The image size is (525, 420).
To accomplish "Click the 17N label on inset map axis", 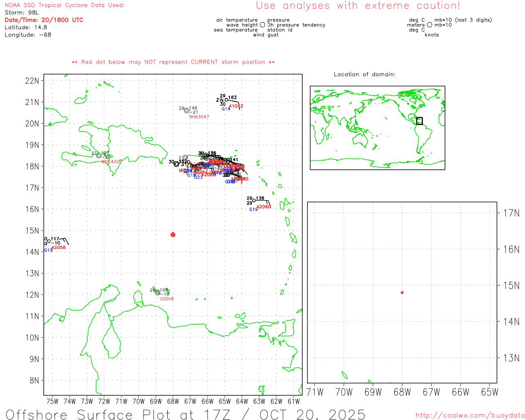I will [511, 213].
